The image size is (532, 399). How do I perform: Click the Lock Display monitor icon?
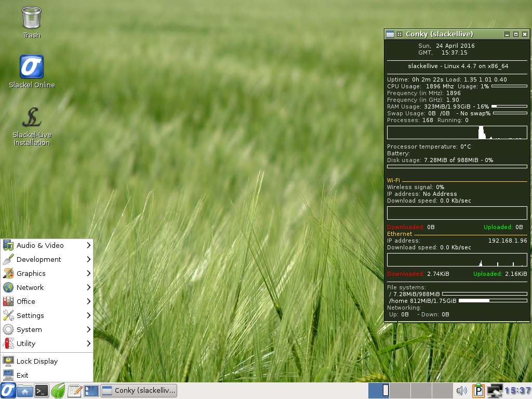pyautogui.click(x=8, y=361)
